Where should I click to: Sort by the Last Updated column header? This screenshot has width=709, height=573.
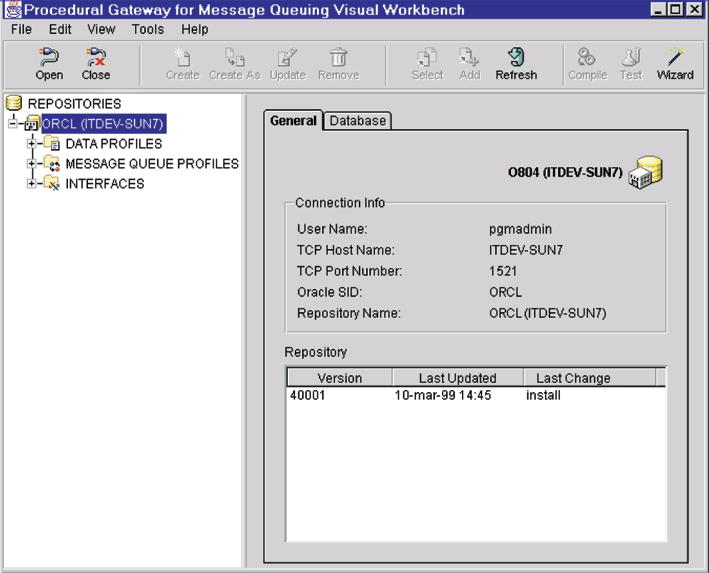457,378
